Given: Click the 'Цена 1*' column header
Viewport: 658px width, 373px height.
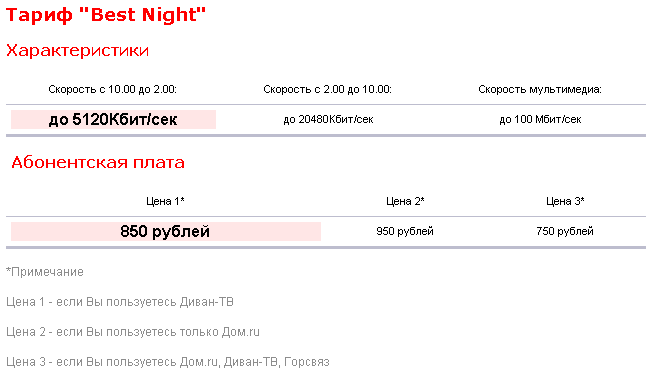Looking at the screenshot, I should (x=165, y=201).
